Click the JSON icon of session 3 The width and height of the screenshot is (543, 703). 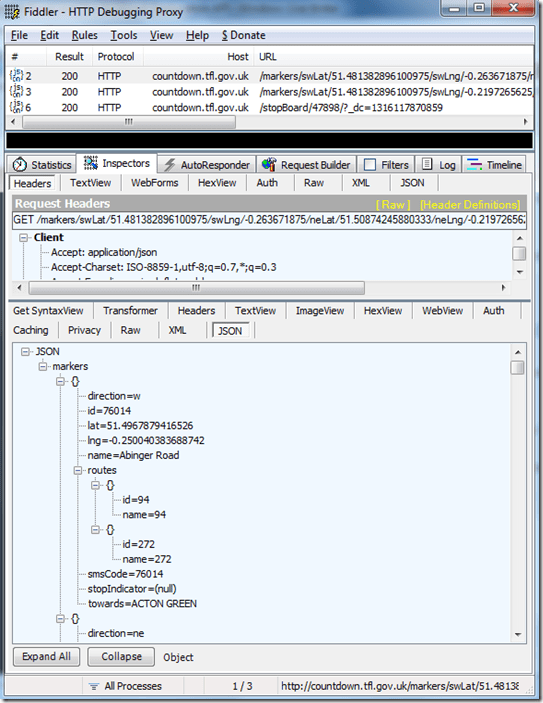[17, 91]
